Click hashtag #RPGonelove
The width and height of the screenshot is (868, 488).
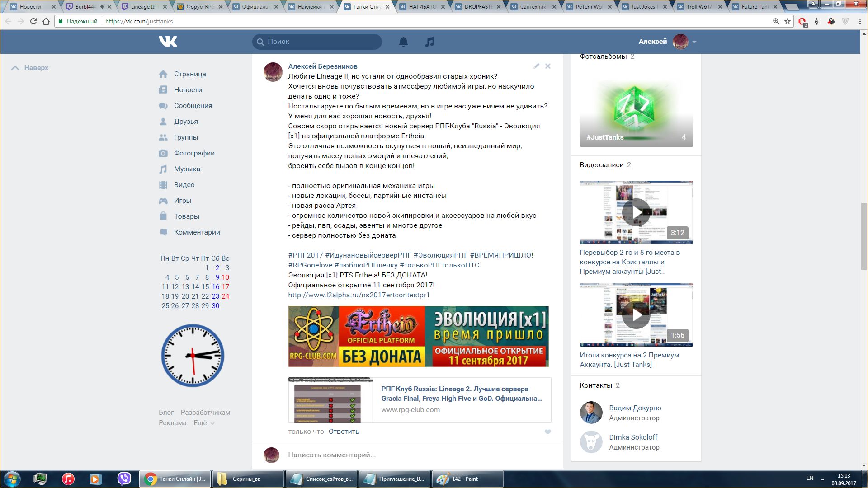coord(310,265)
